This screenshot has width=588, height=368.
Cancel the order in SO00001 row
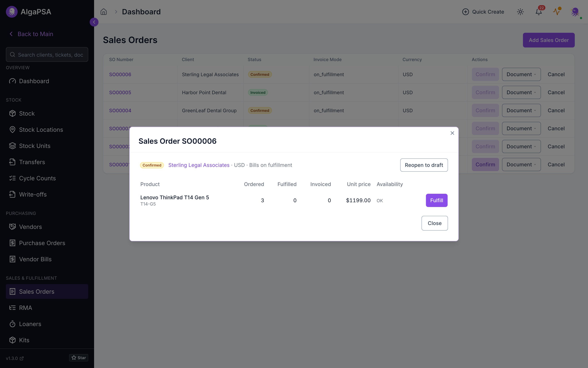coord(556,164)
